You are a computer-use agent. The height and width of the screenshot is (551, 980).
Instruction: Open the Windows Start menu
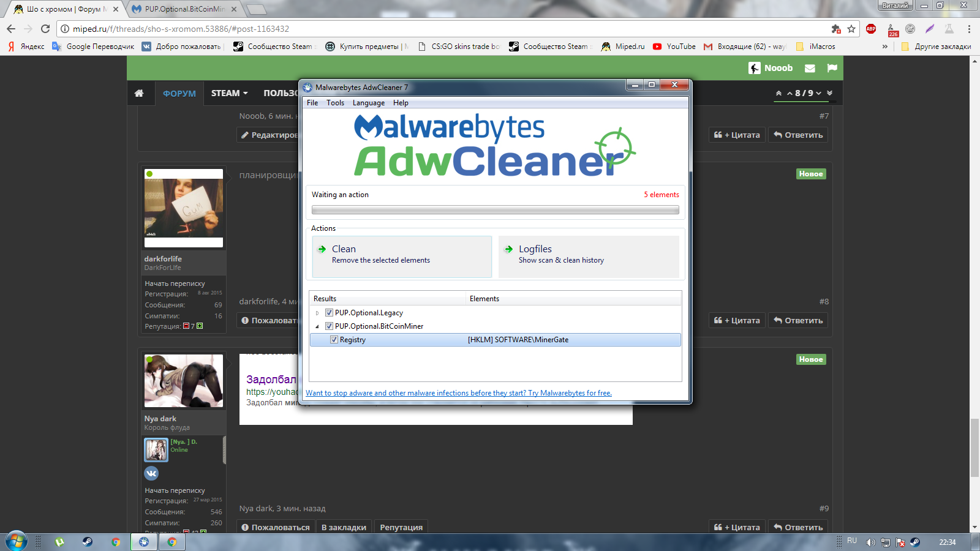click(17, 542)
